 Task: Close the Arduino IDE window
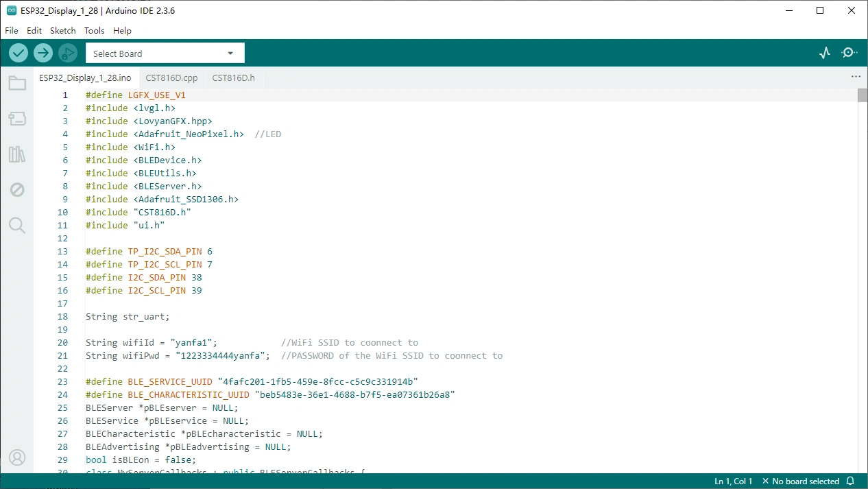coord(852,10)
